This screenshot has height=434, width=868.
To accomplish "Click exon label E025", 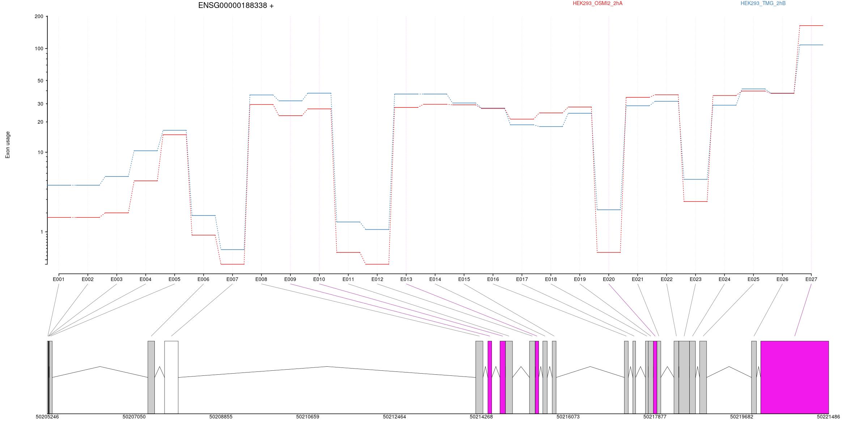I will tap(753, 279).
